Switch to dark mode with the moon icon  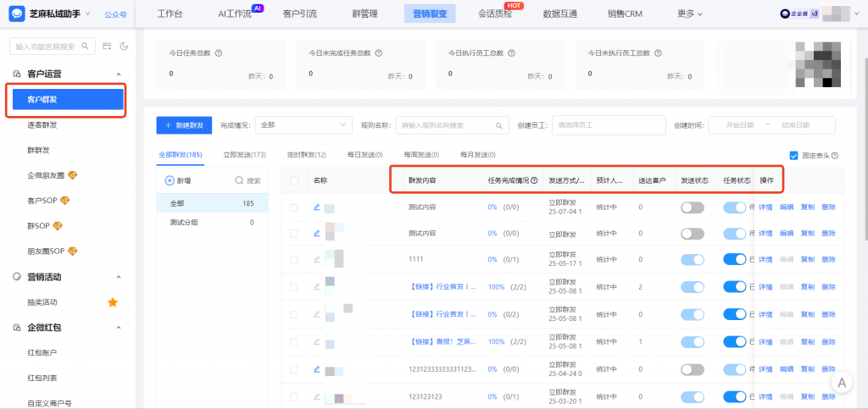pyautogui.click(x=124, y=47)
